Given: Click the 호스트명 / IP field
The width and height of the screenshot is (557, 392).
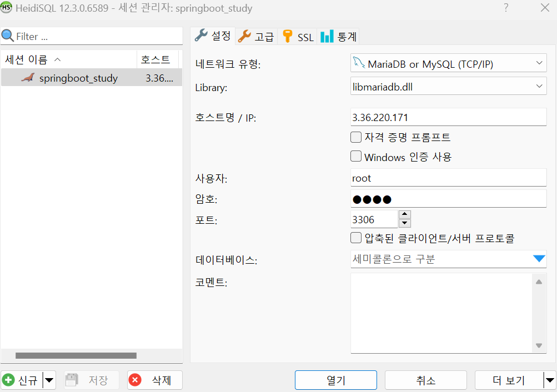Looking at the screenshot, I should 448,117.
